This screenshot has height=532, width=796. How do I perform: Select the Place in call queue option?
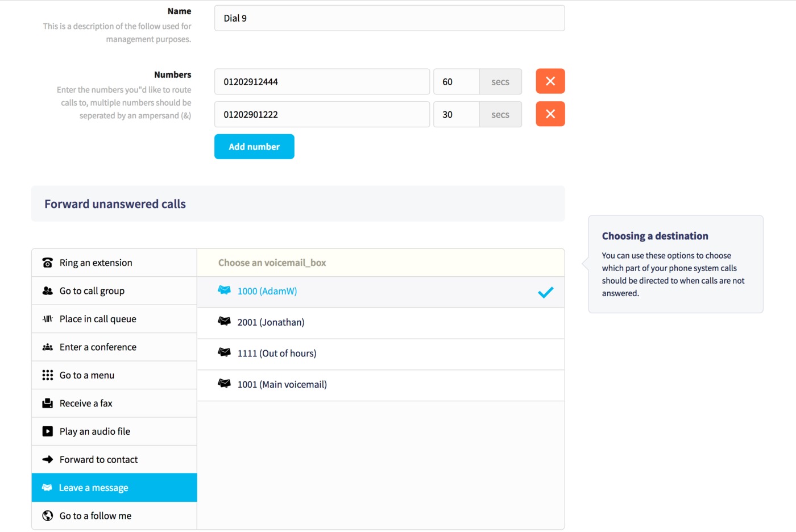tap(114, 319)
